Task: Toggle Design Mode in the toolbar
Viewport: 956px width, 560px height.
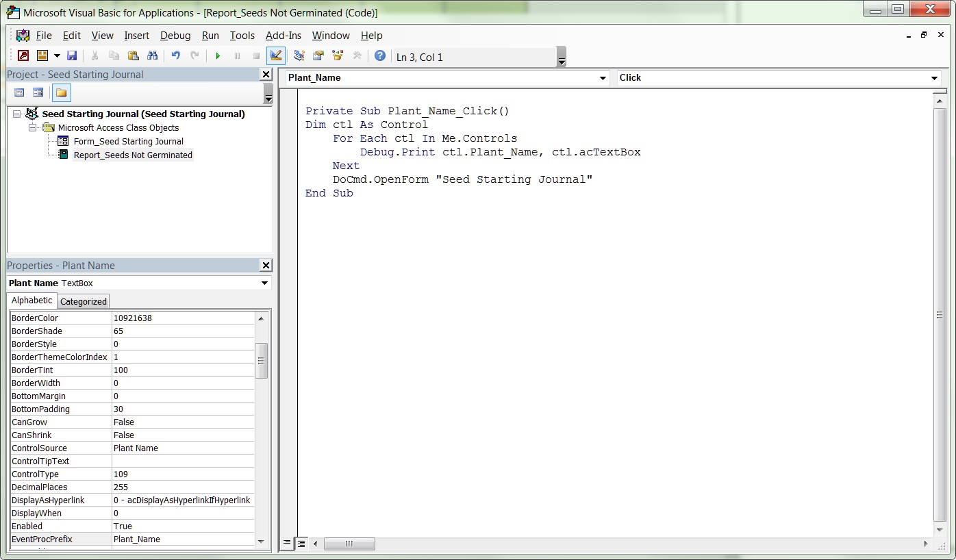Action: [276, 56]
